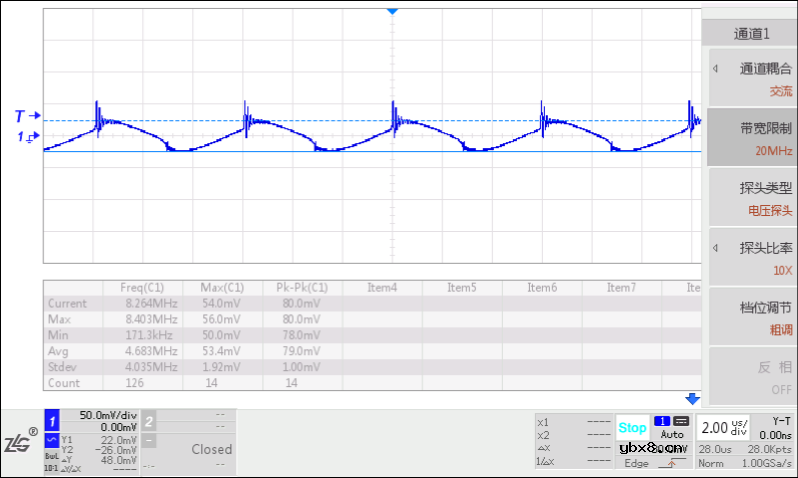Open the 通道耦合 coupling options
Screen dimensions: 798x478
(752, 79)
